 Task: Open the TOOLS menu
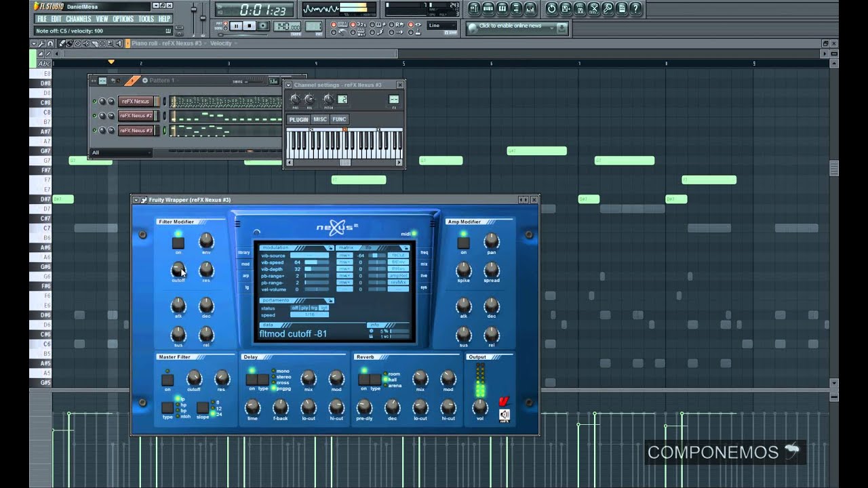coord(146,19)
